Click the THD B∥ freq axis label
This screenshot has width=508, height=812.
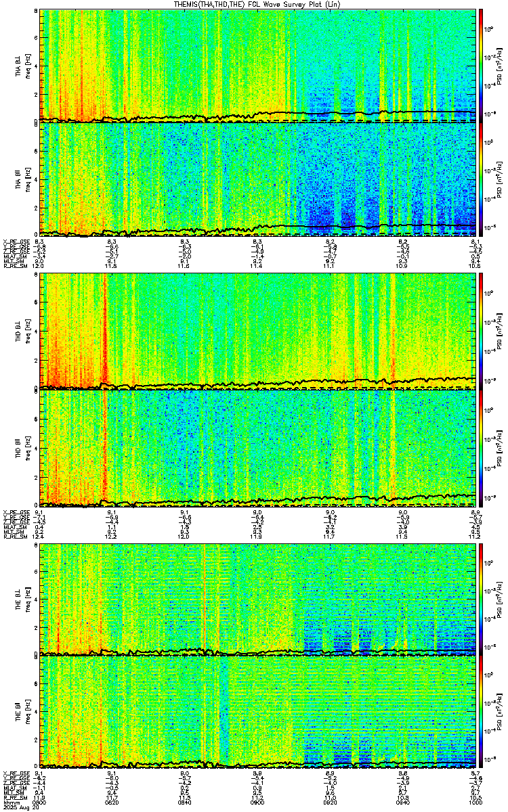click(x=24, y=448)
